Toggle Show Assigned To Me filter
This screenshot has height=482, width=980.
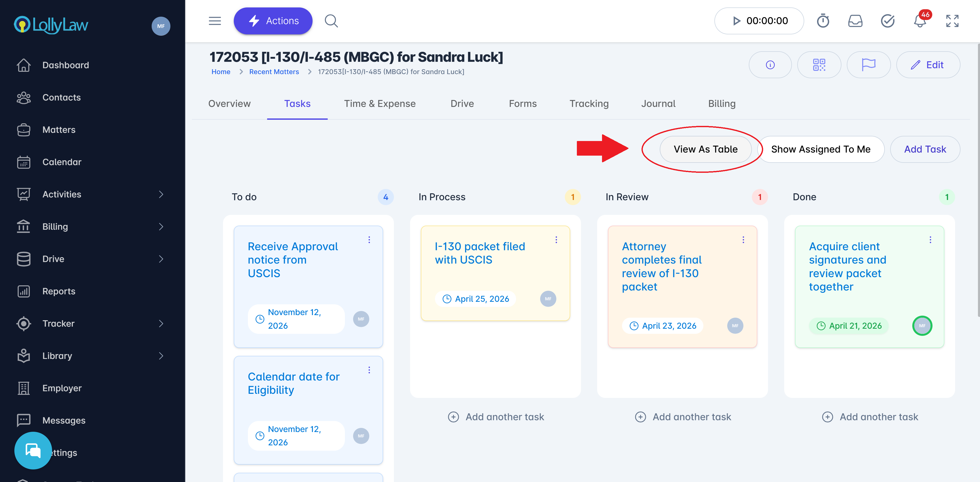821,149
